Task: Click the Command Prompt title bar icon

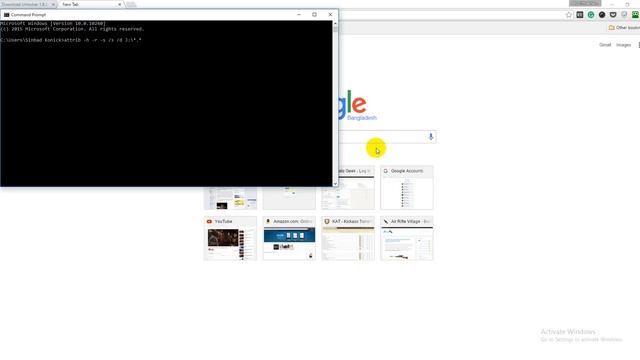Action: [x=6, y=15]
